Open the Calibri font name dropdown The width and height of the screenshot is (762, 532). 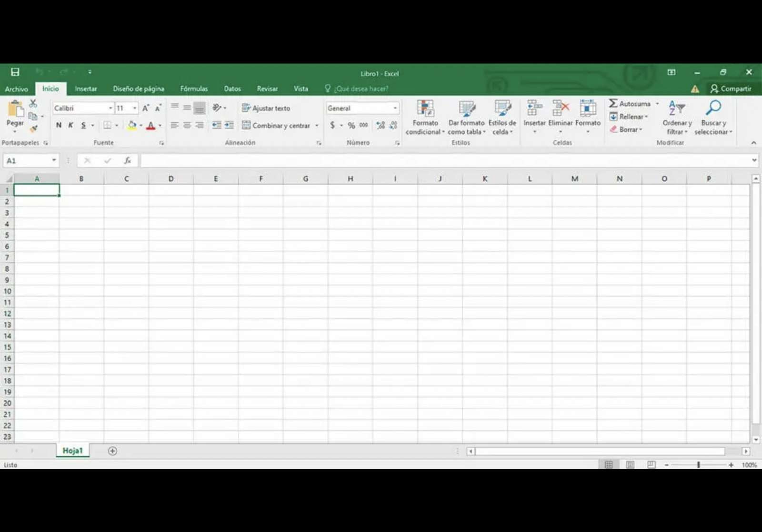110,108
